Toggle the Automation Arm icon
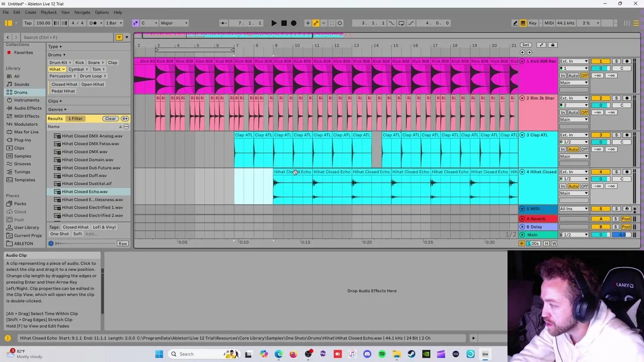Image resolution: width=644 pixels, height=362 pixels. point(316,23)
